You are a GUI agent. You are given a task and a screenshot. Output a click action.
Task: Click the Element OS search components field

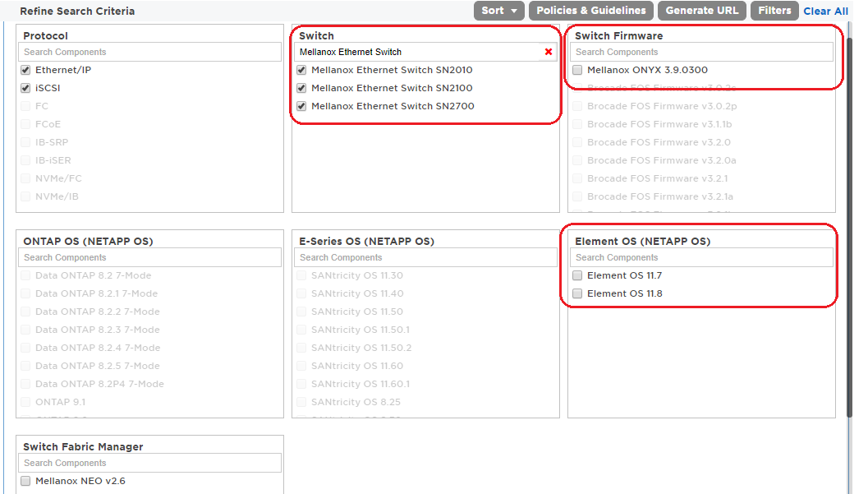(x=701, y=257)
